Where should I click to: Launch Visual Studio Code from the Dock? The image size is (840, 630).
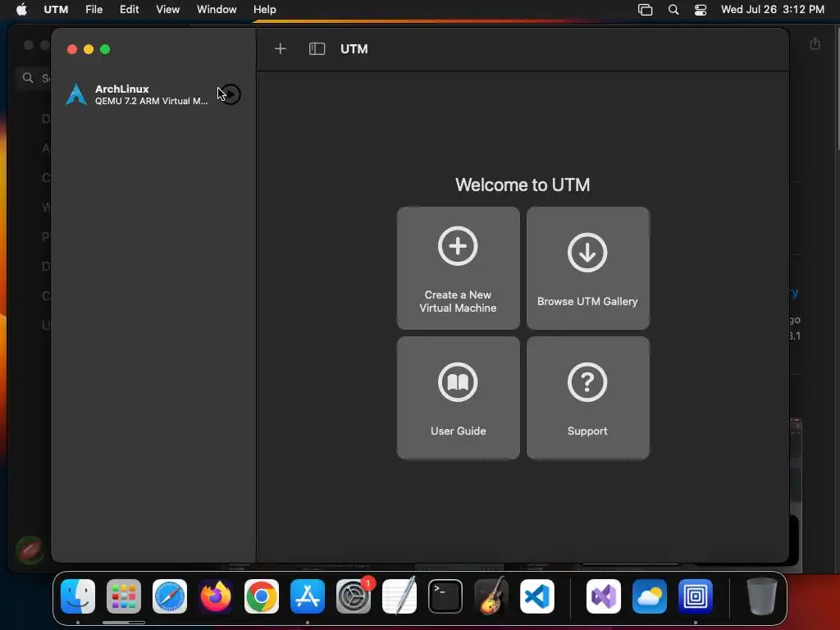pyautogui.click(x=537, y=596)
